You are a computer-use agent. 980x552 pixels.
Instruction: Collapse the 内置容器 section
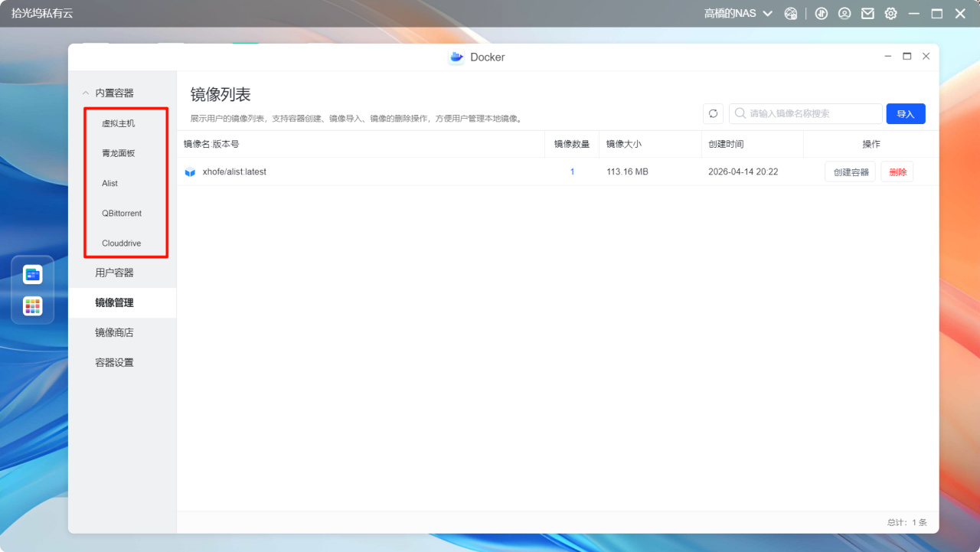(x=86, y=93)
